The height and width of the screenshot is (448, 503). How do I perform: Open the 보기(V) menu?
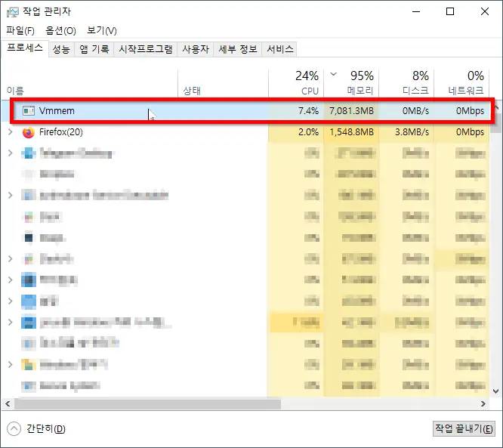[102, 31]
